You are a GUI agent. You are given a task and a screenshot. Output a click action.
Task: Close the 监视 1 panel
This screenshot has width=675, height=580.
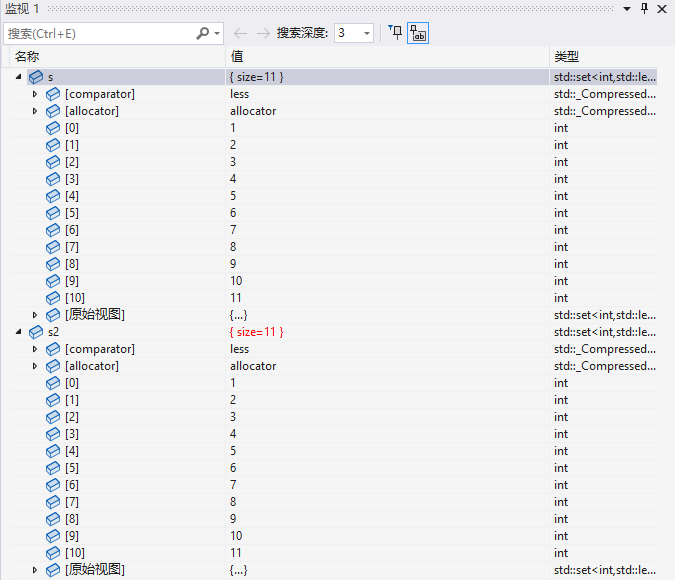click(662, 9)
